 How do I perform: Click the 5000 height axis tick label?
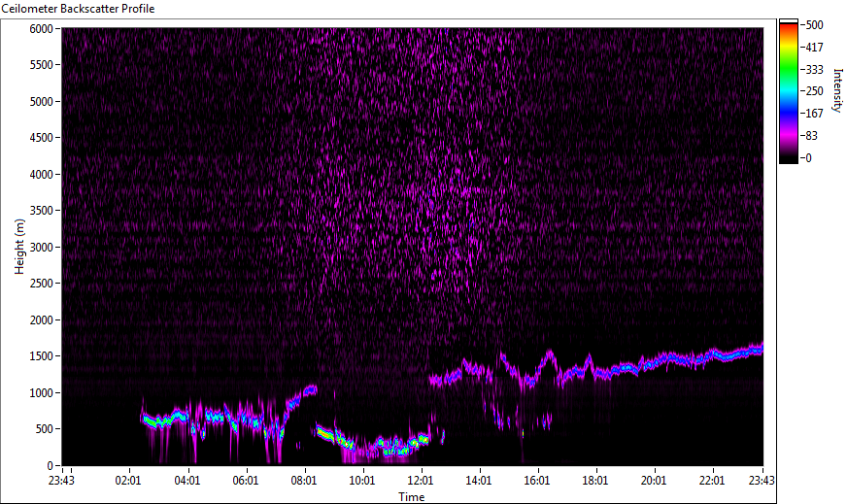tap(41, 102)
